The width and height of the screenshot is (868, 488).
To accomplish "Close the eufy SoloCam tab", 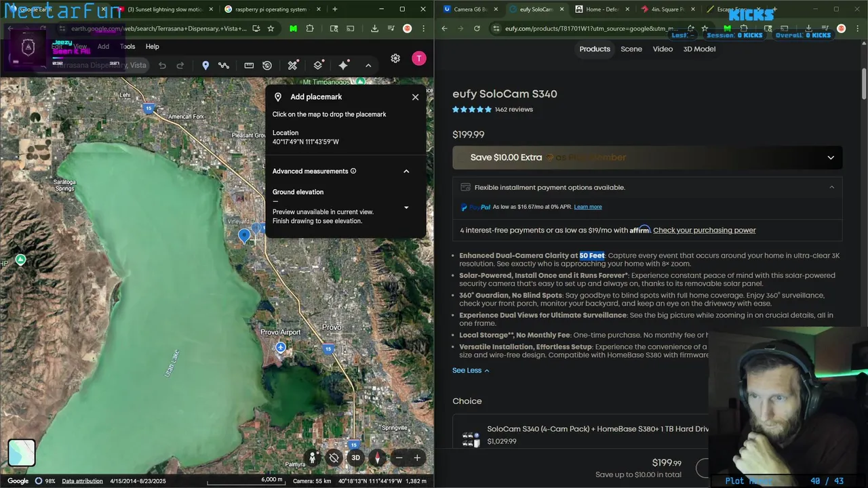I will [561, 9].
